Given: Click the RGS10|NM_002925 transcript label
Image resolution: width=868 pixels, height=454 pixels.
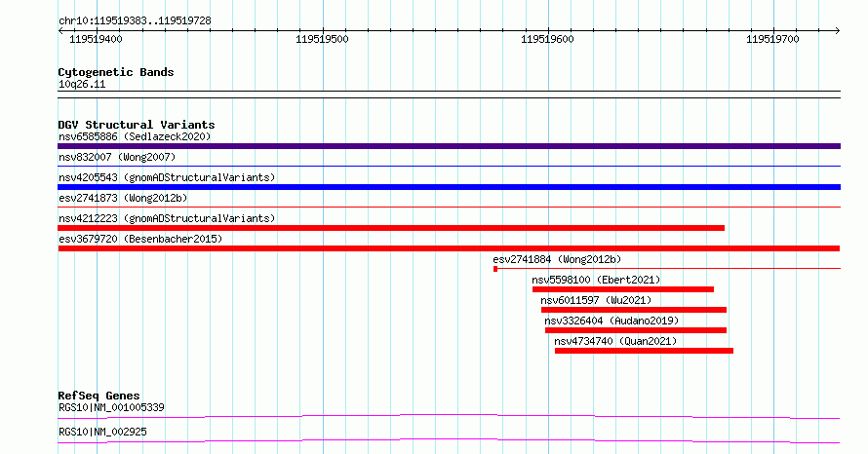Looking at the screenshot, I should pos(102,432).
